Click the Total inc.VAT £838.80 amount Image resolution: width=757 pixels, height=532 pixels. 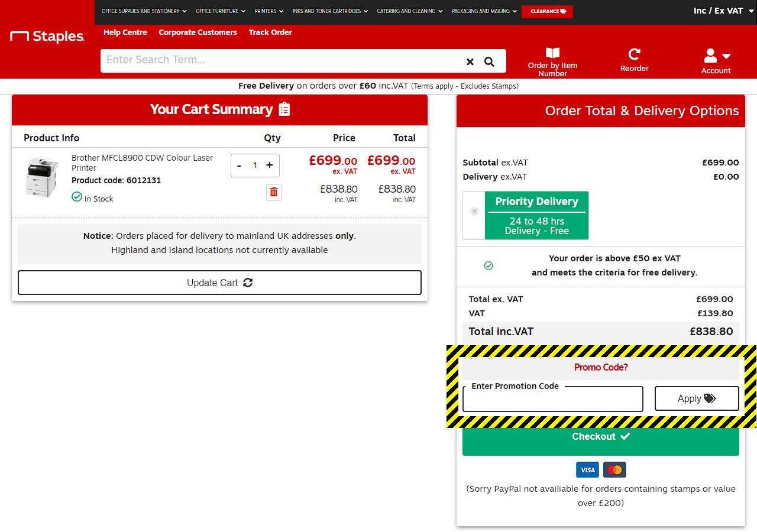(711, 332)
